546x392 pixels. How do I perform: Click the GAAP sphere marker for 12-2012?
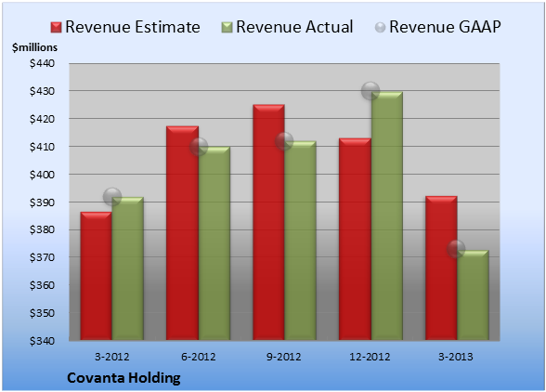point(370,91)
